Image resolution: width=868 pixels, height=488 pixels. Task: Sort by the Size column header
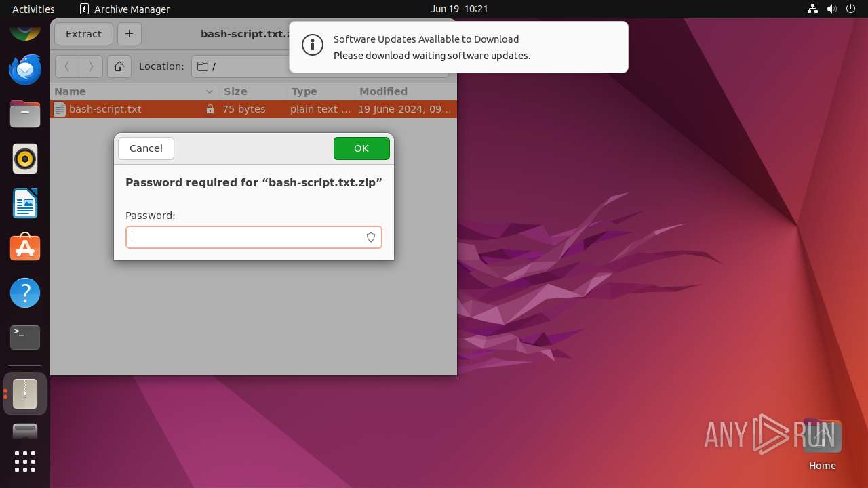[253, 91]
